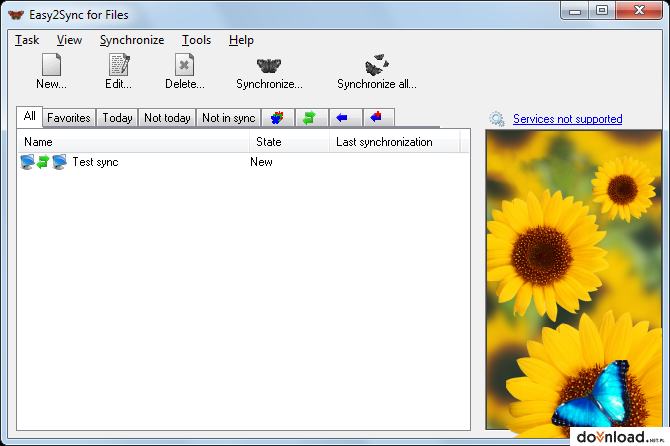Select the colorful butterfly filter tab

point(277,117)
